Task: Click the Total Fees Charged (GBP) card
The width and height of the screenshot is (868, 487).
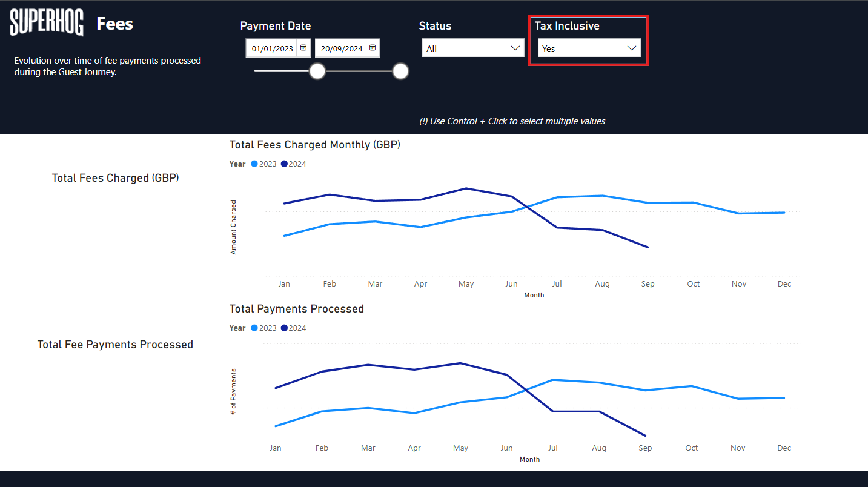Action: [x=115, y=178]
